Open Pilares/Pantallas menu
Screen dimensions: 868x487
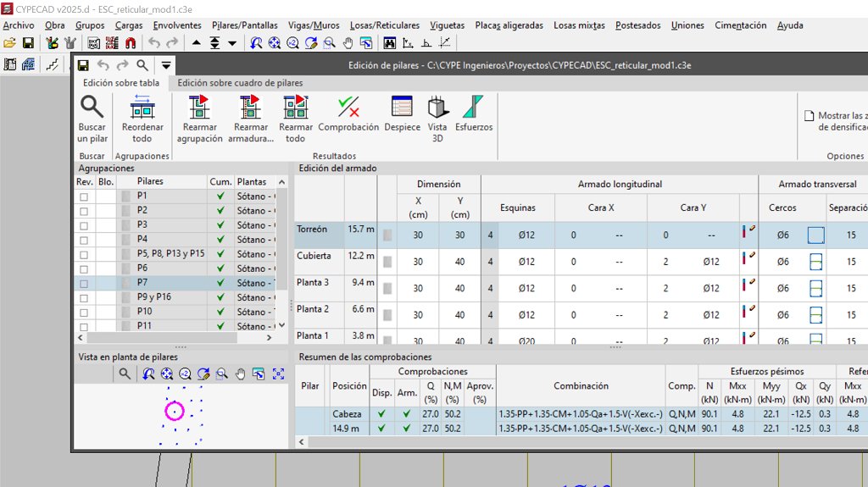tap(245, 25)
